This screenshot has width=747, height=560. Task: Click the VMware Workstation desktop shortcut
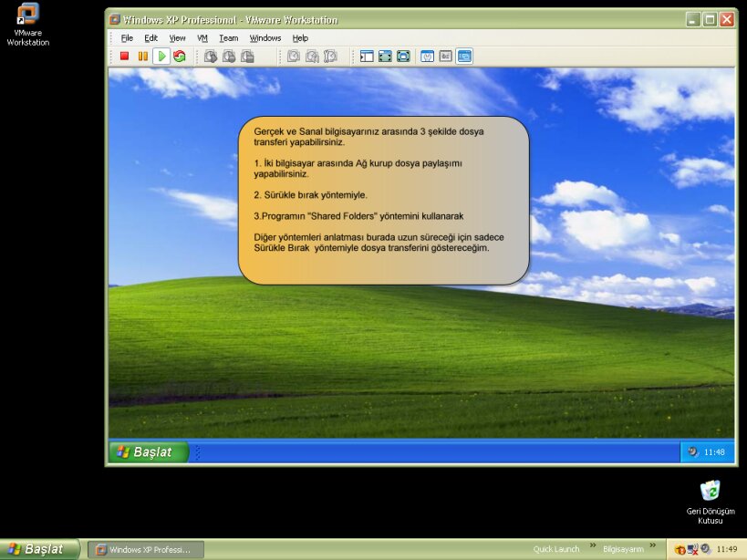click(27, 25)
